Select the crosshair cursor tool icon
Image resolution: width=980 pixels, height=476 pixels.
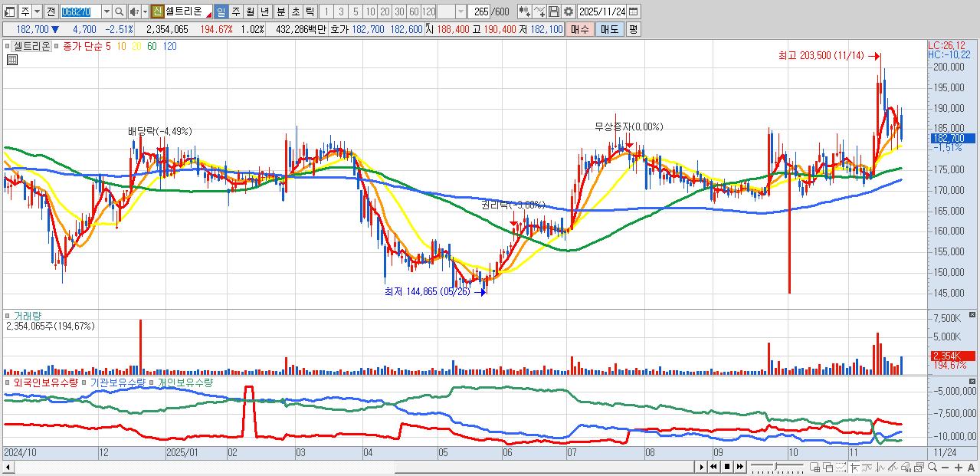[x=854, y=468]
